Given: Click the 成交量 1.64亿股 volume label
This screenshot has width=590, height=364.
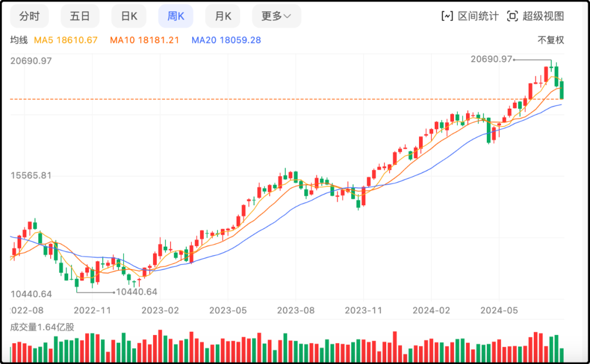Looking at the screenshot, I should tap(42, 327).
